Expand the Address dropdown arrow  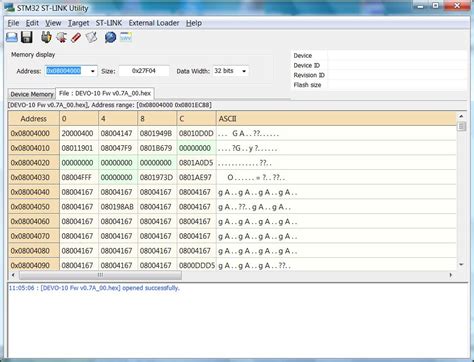pyautogui.click(x=92, y=71)
